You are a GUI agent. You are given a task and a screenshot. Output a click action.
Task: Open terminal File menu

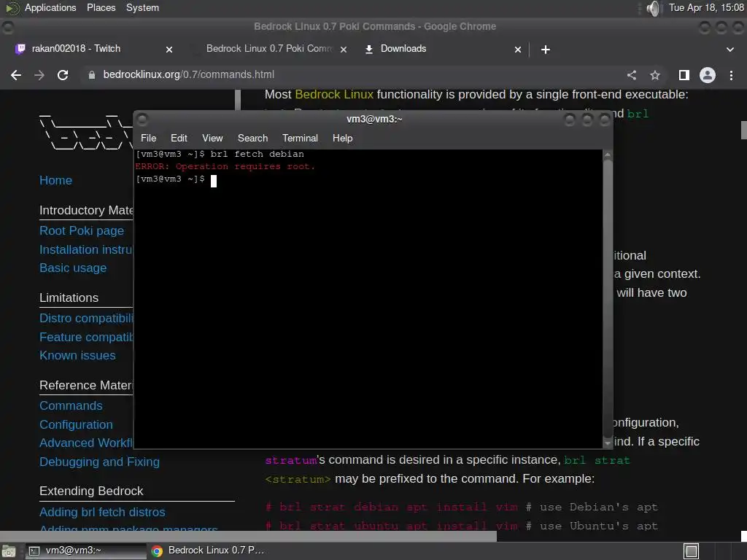click(x=148, y=138)
